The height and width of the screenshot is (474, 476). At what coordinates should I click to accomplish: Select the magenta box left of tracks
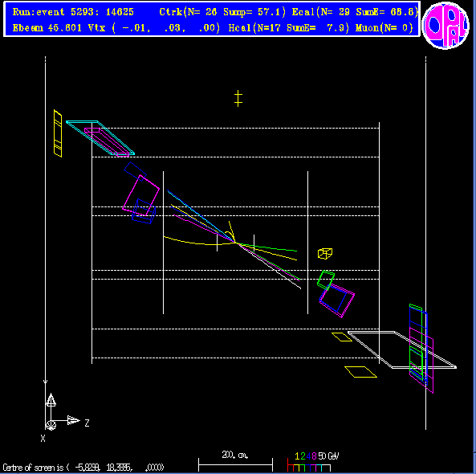coord(140,195)
